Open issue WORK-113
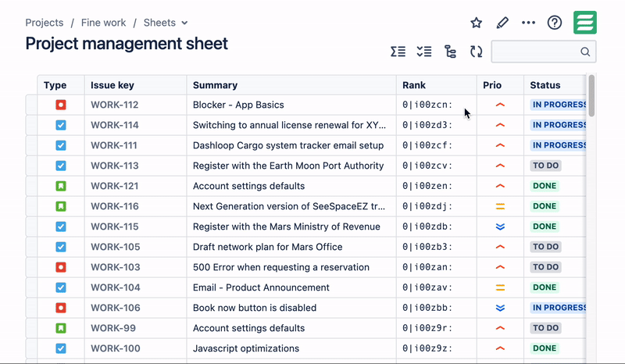The height and width of the screenshot is (364, 625). point(114,166)
